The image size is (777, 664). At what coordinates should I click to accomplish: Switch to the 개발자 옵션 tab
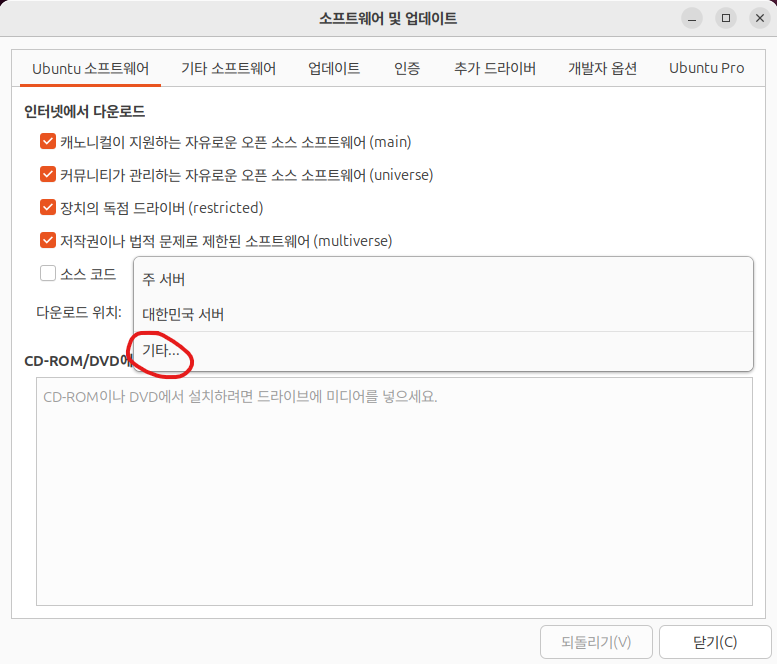click(x=602, y=68)
